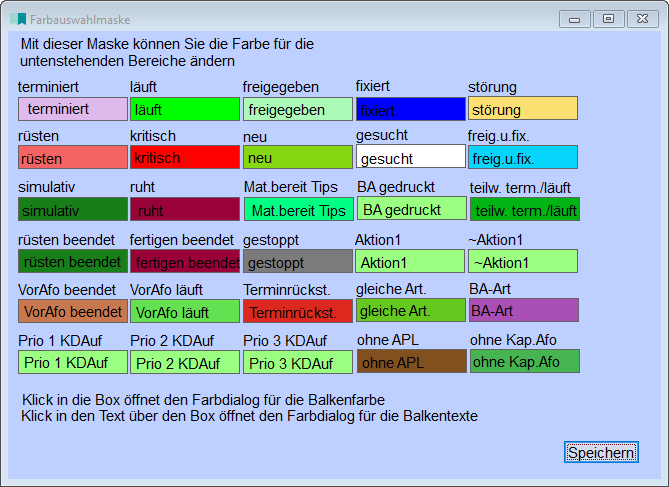This screenshot has height=487, width=669.
Task: Click the freigegeben label above its box
Action: (x=281, y=87)
